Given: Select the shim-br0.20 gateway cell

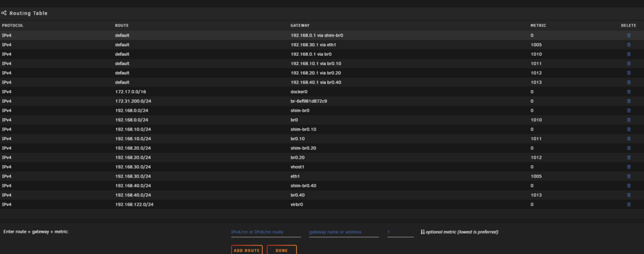Looking at the screenshot, I should point(303,148).
